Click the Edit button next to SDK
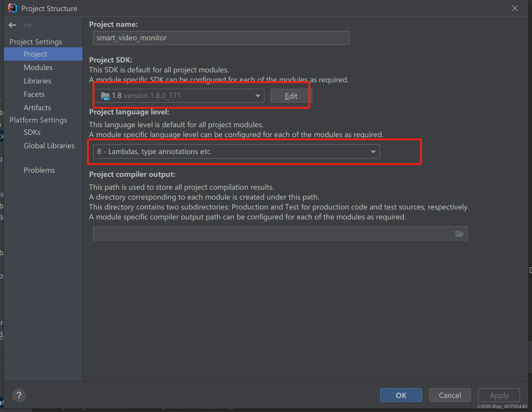This screenshot has height=412, width=532. [290, 96]
